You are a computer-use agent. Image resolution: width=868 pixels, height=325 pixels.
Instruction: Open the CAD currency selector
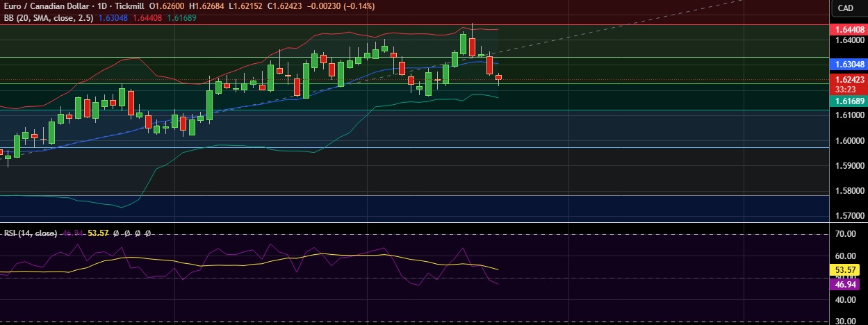[845, 8]
